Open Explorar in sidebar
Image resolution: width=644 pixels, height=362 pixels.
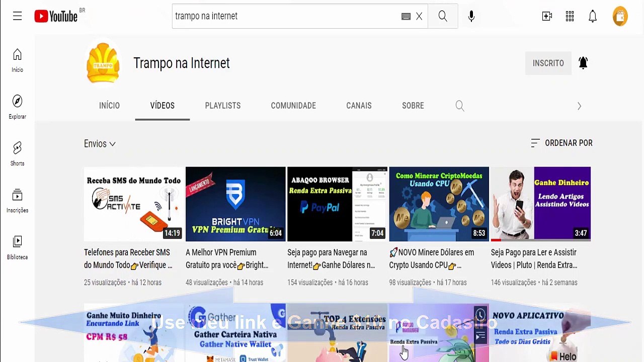pos(17,107)
